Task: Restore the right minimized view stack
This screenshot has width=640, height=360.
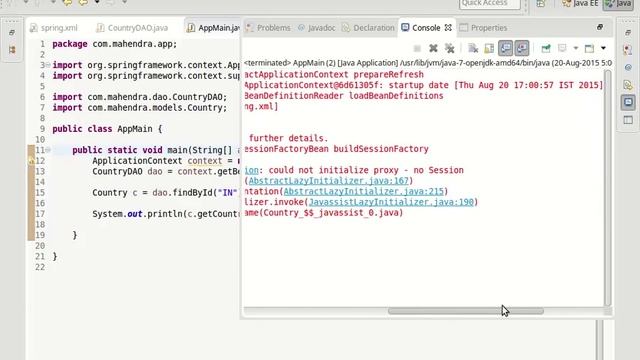Action: (628, 32)
